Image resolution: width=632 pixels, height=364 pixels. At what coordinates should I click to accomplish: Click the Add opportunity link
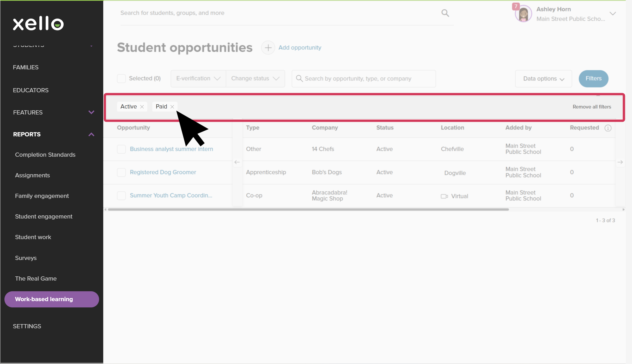300,48
